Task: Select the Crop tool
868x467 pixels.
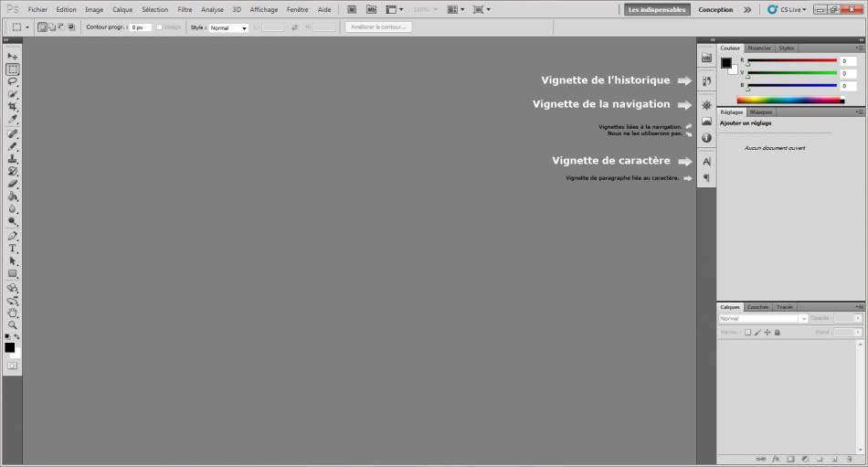Action: coord(12,106)
